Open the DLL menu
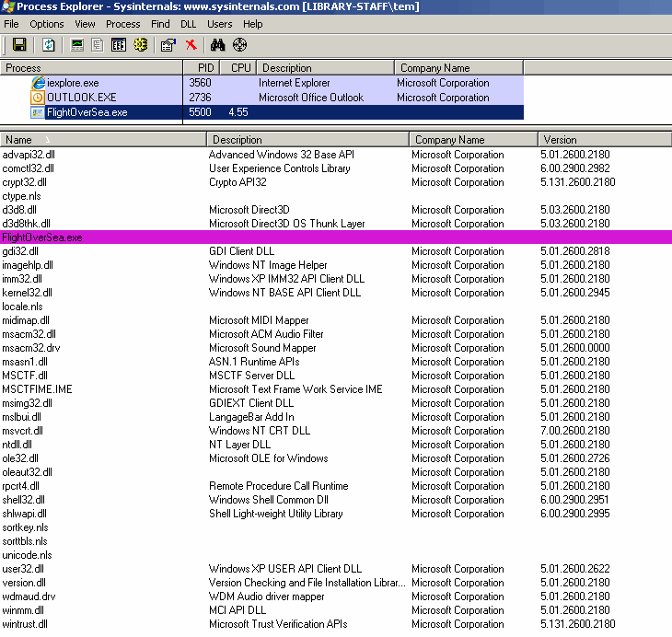672x637 pixels. click(188, 24)
